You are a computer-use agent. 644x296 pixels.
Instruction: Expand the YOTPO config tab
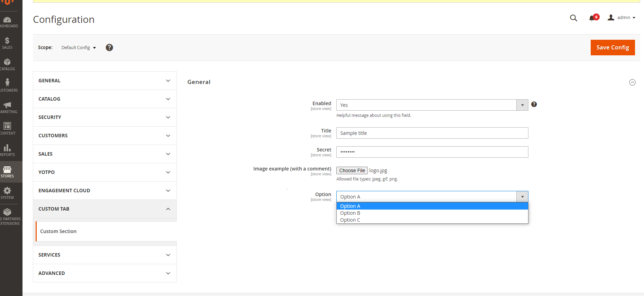105,172
